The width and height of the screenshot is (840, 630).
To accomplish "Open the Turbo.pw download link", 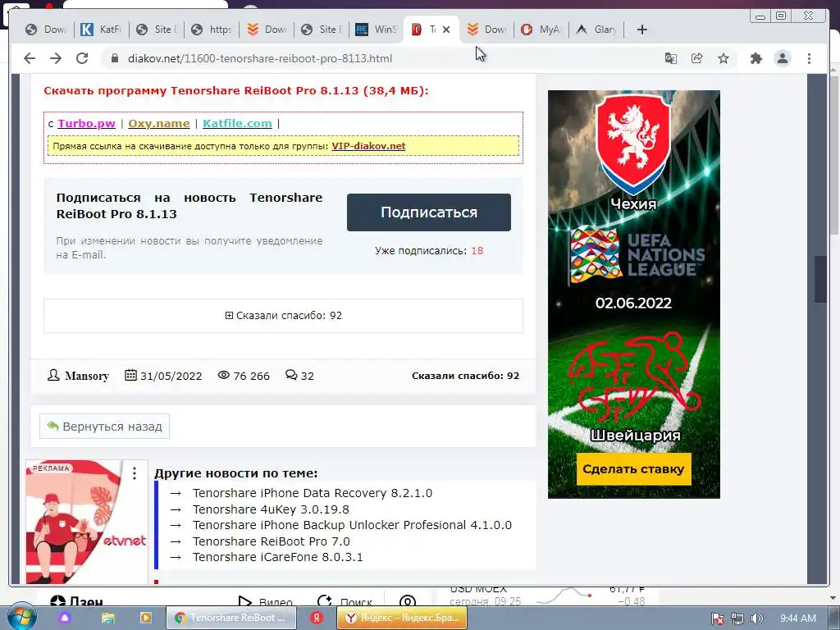I will point(86,123).
